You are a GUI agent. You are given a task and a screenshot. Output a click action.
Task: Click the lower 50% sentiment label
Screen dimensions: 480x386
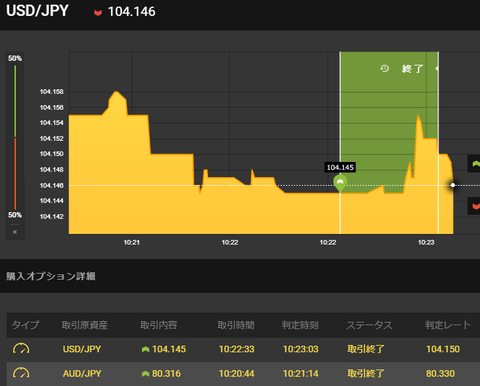coord(15,215)
